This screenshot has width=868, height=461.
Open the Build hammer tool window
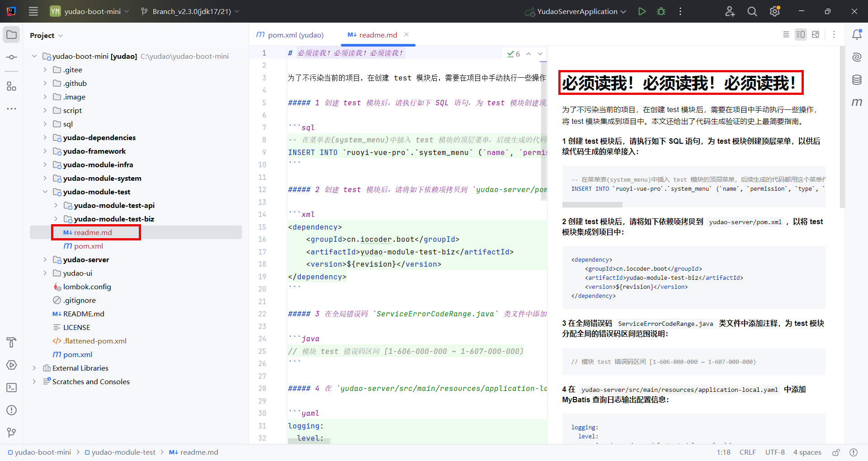12,342
